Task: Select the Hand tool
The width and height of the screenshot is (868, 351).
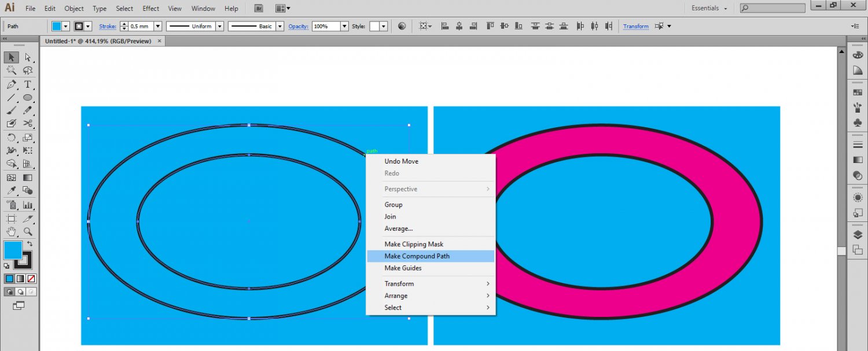Action: click(11, 232)
